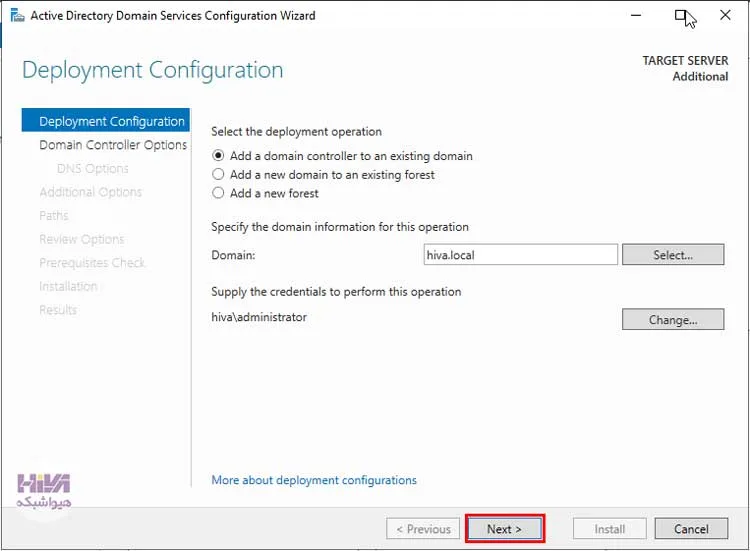The image size is (750, 551).
Task: Click the Select... button for domain
Action: tap(673, 254)
